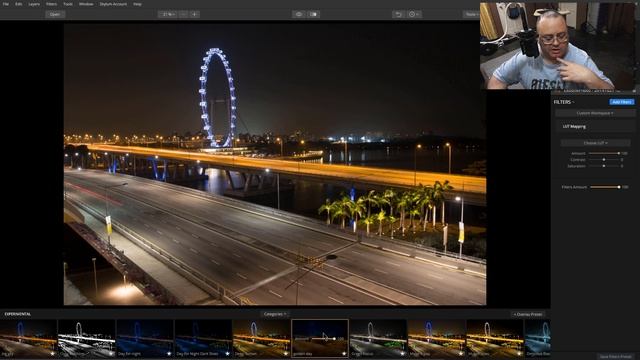Open the Choose LUT dropdown
This screenshot has width=640, height=360.
[595, 143]
